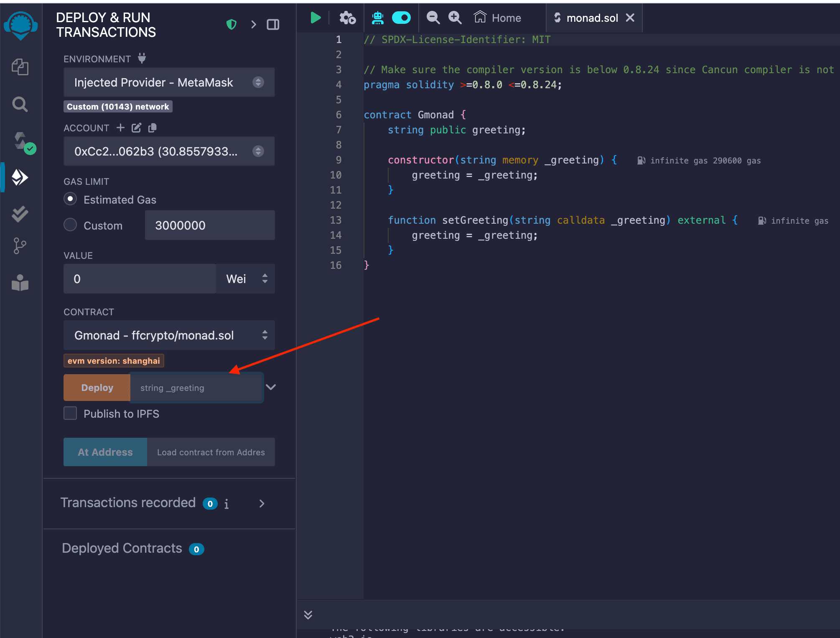Click the Load contract from Address field
Viewport: 840px width, 638px height.
(x=211, y=452)
